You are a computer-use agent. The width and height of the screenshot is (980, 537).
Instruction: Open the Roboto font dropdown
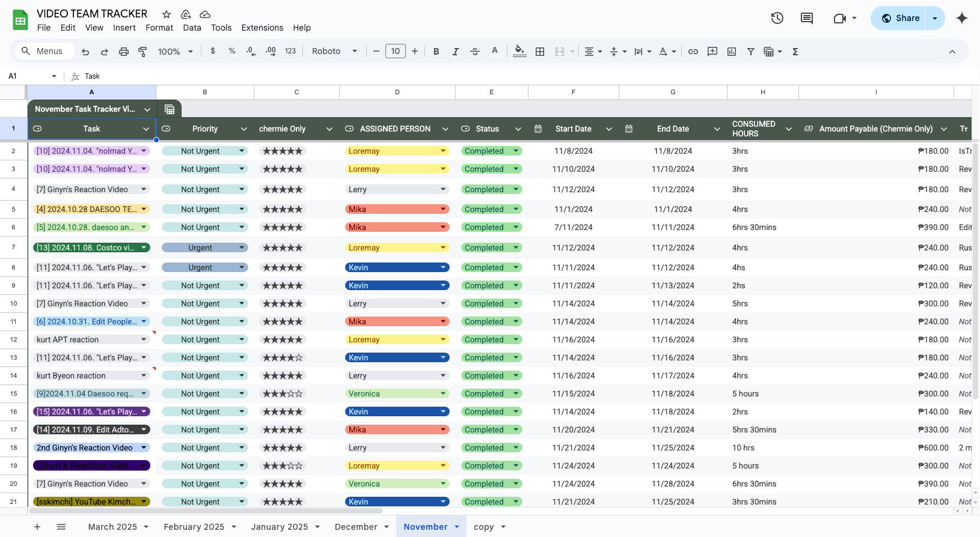(334, 52)
